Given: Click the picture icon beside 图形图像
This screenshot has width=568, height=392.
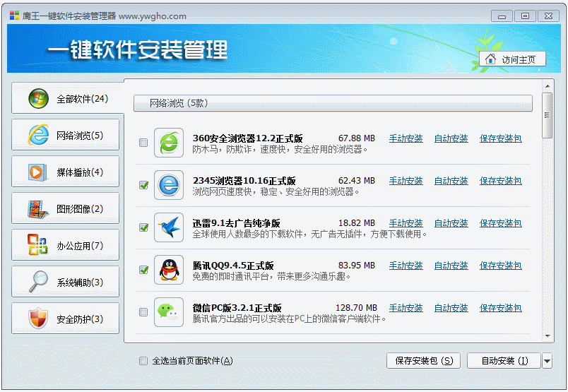Looking at the screenshot, I should click(x=38, y=209).
